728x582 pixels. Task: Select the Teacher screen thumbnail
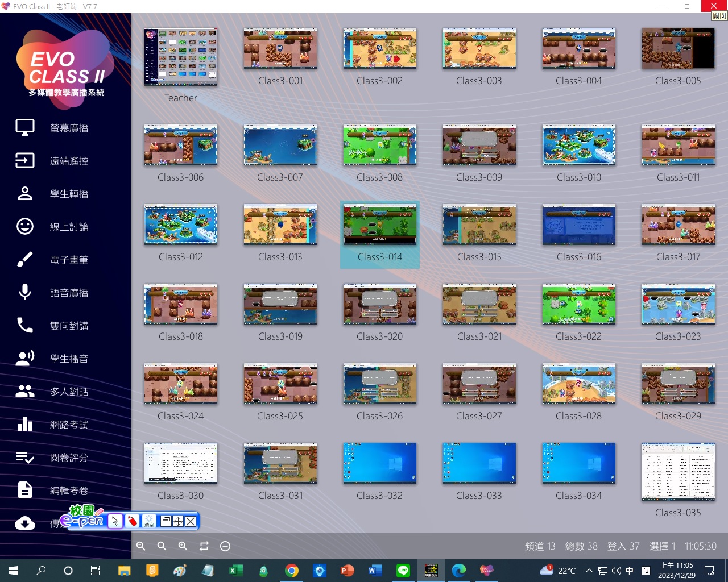click(181, 57)
